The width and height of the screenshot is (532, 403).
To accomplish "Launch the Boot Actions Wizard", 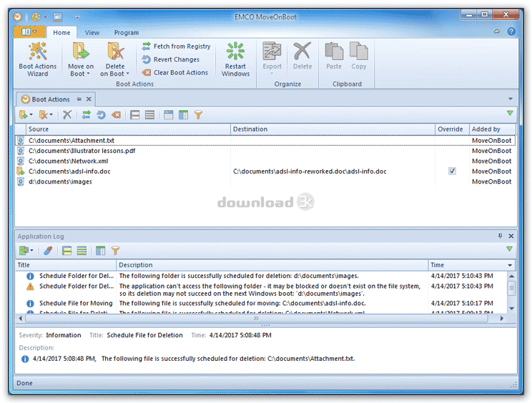I will (38, 59).
